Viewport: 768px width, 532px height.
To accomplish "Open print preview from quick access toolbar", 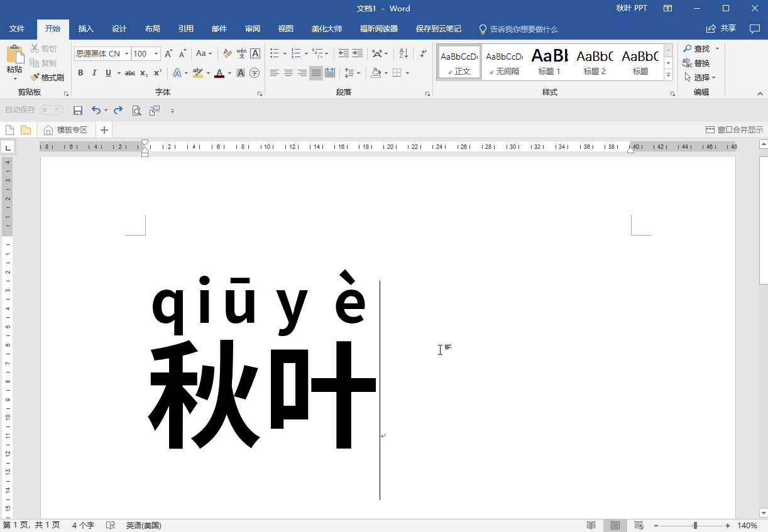I will click(x=136, y=111).
